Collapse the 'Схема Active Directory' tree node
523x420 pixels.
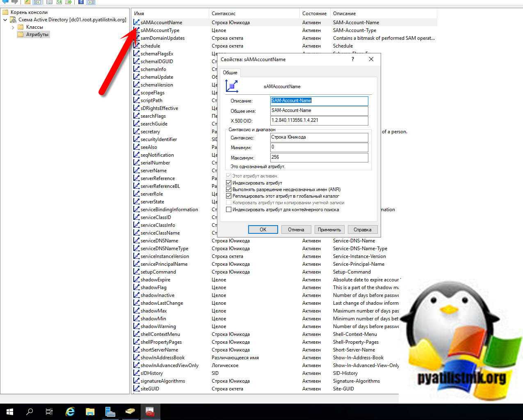tap(5, 20)
